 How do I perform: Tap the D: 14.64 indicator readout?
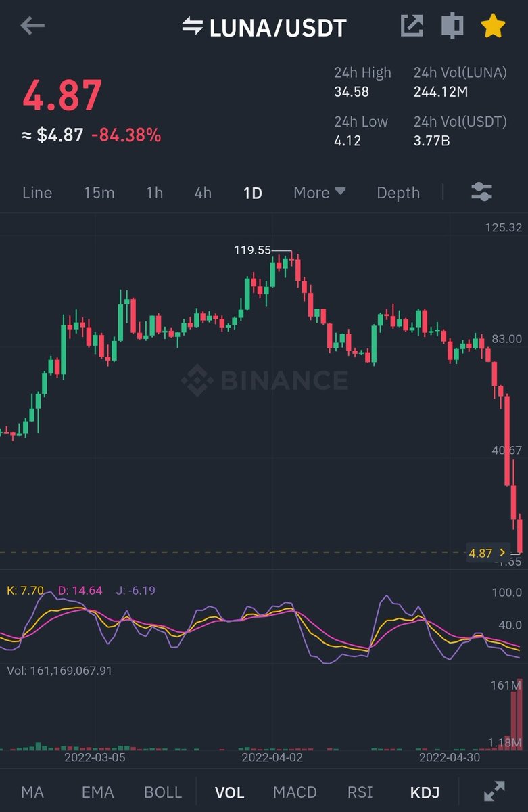click(x=80, y=591)
